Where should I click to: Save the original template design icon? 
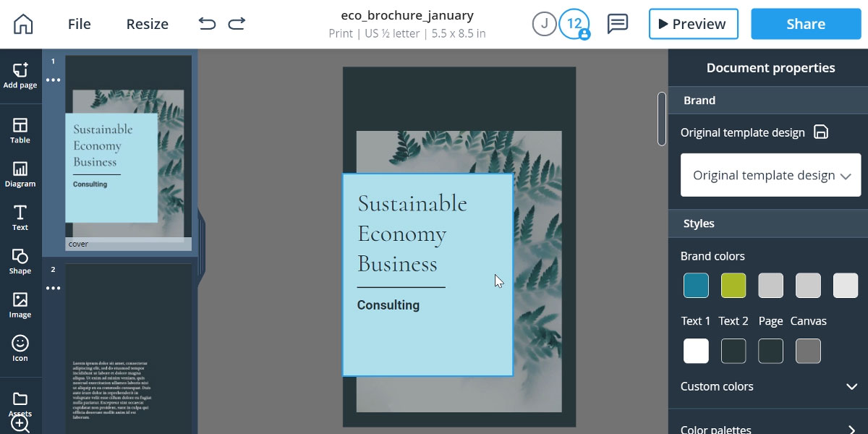821,132
